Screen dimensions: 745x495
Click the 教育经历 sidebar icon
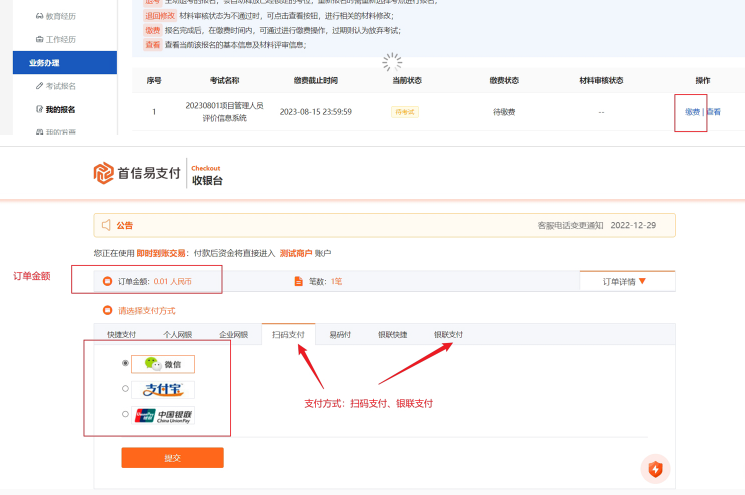point(39,17)
